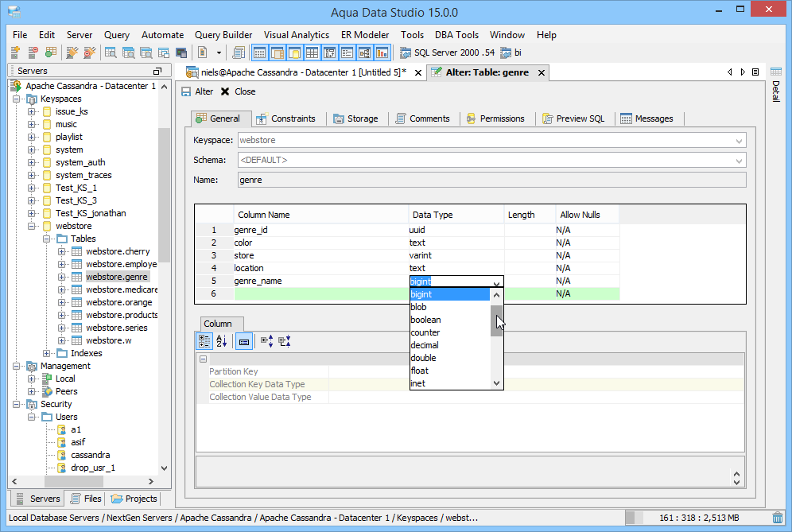
Task: Click the Alter save icon
Action: [186, 91]
